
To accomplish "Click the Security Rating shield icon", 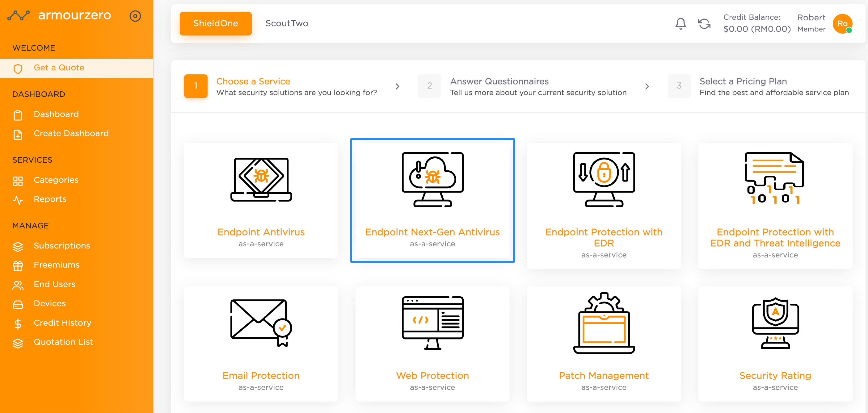I will point(775,323).
